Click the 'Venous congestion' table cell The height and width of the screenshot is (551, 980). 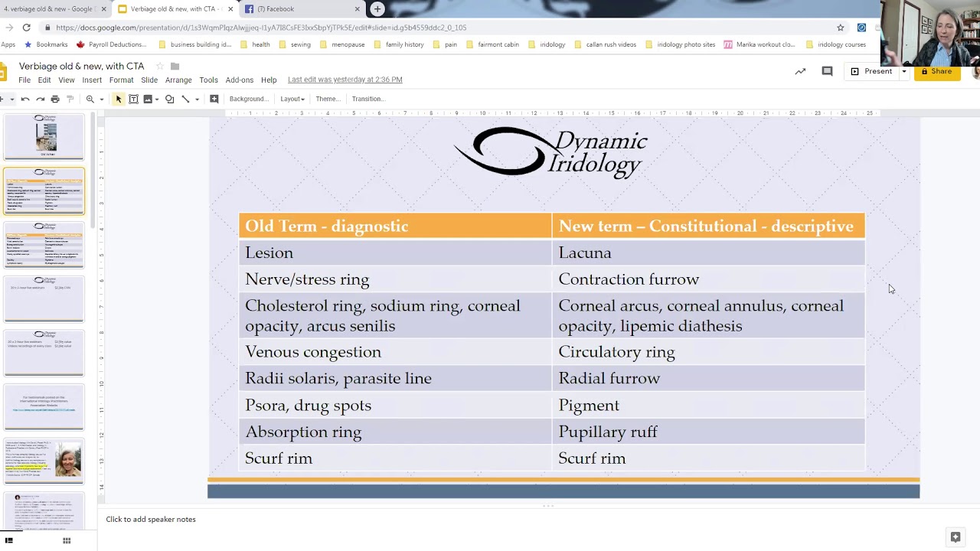(x=395, y=352)
